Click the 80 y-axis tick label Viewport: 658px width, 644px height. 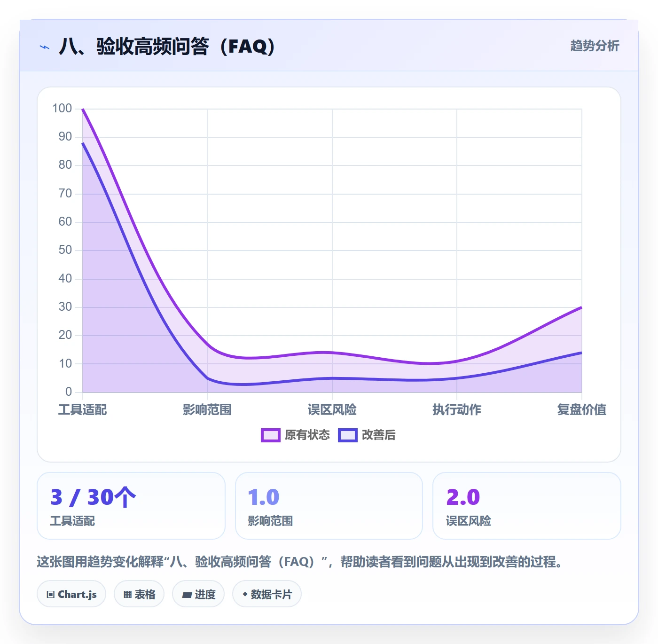click(65, 165)
